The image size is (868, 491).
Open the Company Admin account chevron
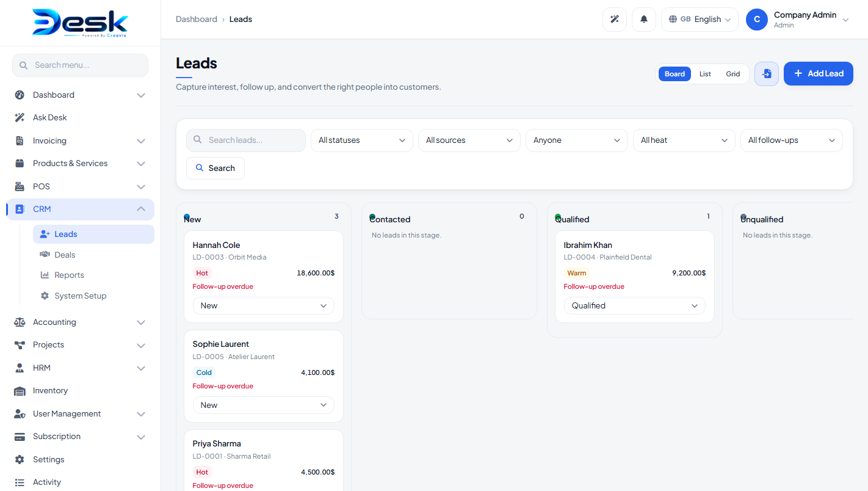845,20
